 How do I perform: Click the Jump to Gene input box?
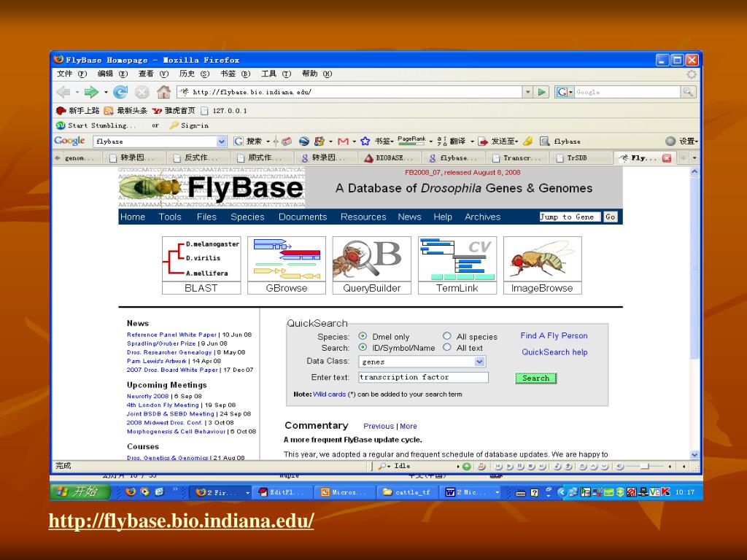(569, 217)
